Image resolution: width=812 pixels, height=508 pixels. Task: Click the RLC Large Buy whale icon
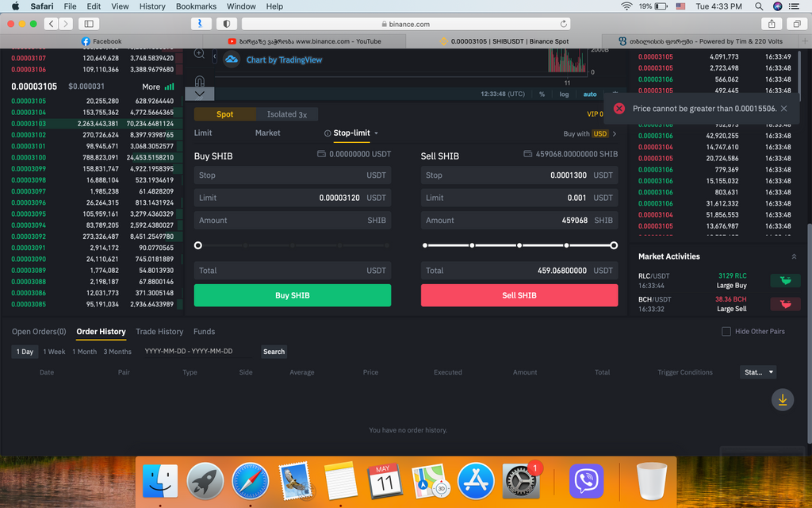tap(785, 280)
